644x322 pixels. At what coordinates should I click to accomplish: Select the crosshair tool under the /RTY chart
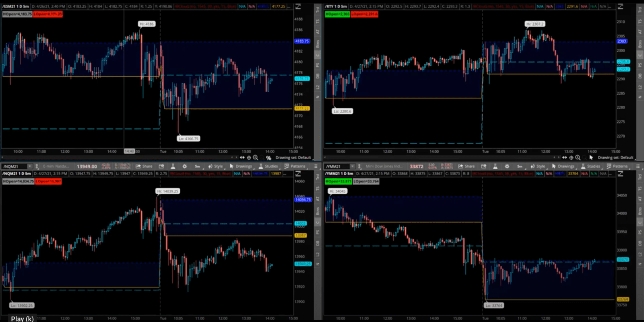[571, 158]
